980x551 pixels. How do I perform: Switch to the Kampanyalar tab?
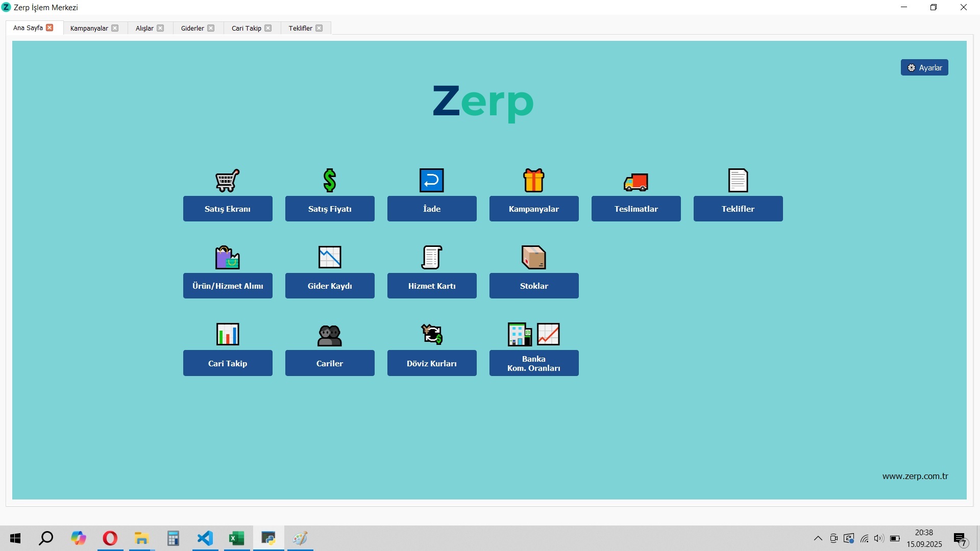tap(89, 28)
